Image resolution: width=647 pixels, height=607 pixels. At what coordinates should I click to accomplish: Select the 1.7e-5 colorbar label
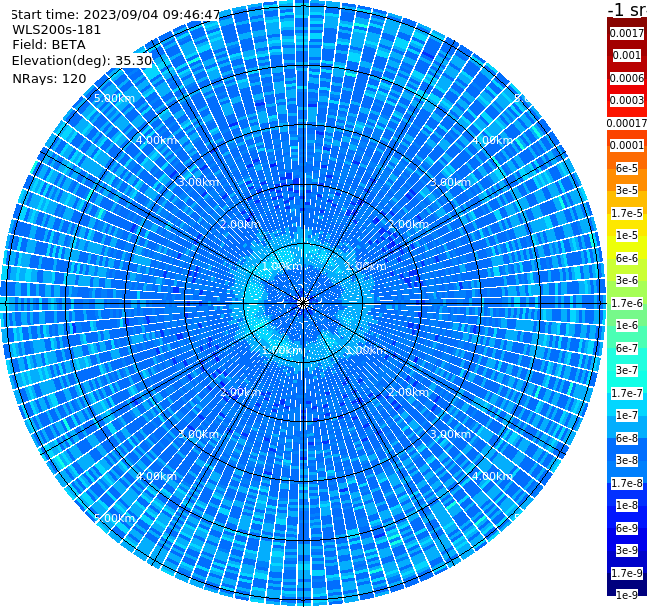(x=627, y=213)
